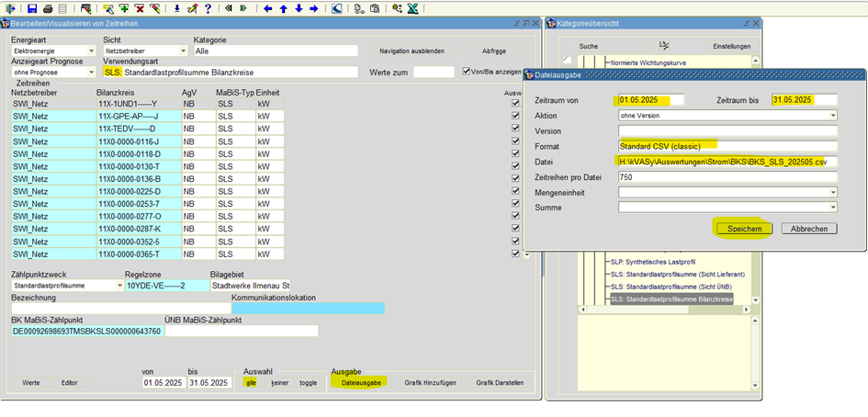Click the blue floppy disk save icon
Viewport: 868px width, 417px height.
32,8
